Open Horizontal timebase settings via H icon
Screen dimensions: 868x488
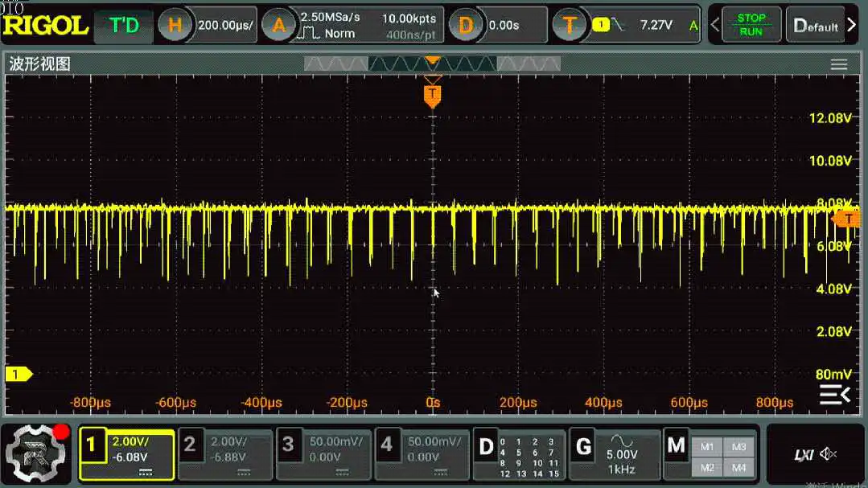click(175, 25)
